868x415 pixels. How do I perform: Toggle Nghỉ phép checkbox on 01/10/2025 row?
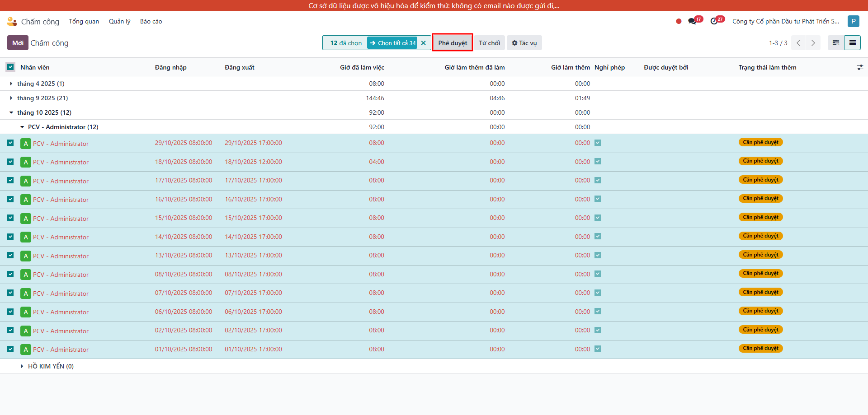tap(598, 349)
